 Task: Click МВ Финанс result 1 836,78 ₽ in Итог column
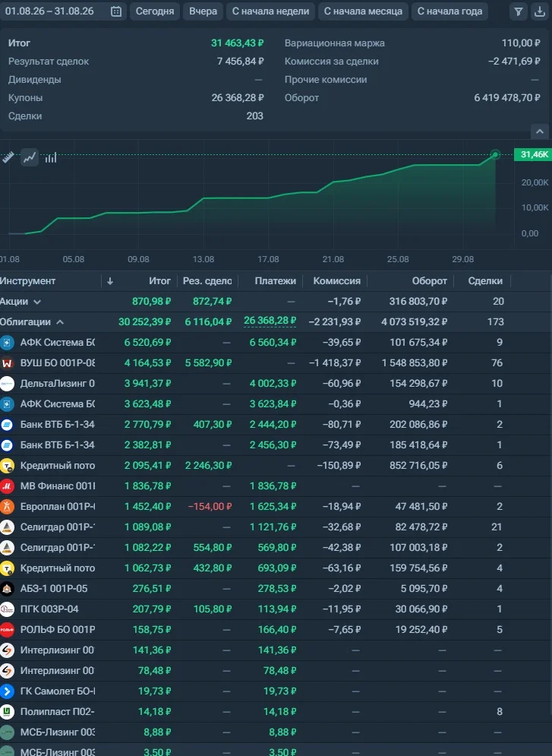click(x=147, y=486)
